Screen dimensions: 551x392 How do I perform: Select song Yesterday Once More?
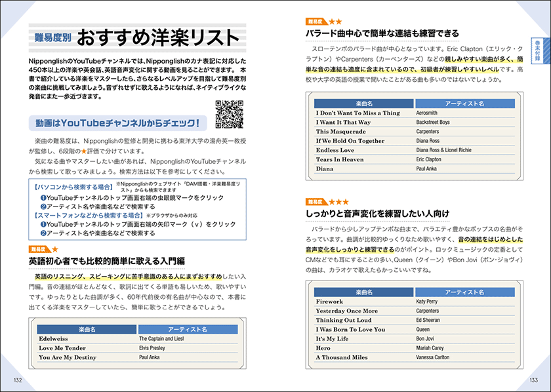347,311
